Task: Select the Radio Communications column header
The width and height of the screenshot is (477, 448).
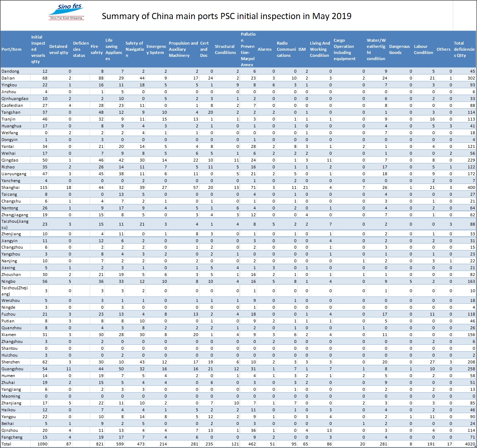Action: pos(286,49)
